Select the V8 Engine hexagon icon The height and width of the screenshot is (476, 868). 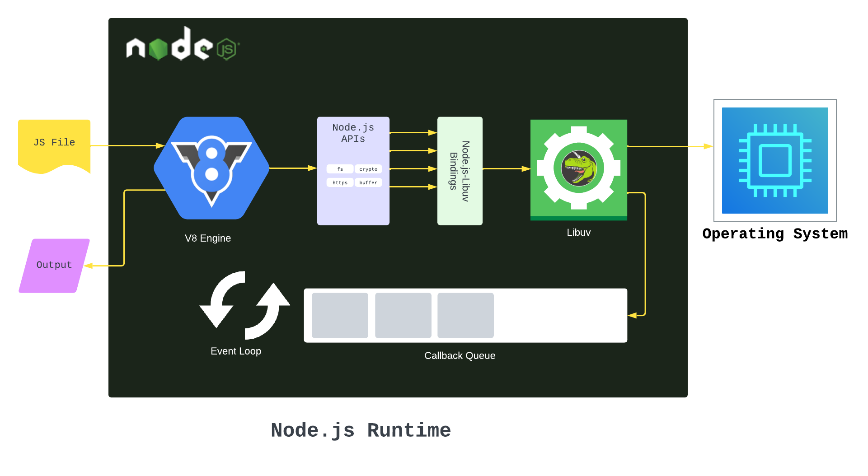tap(211, 168)
